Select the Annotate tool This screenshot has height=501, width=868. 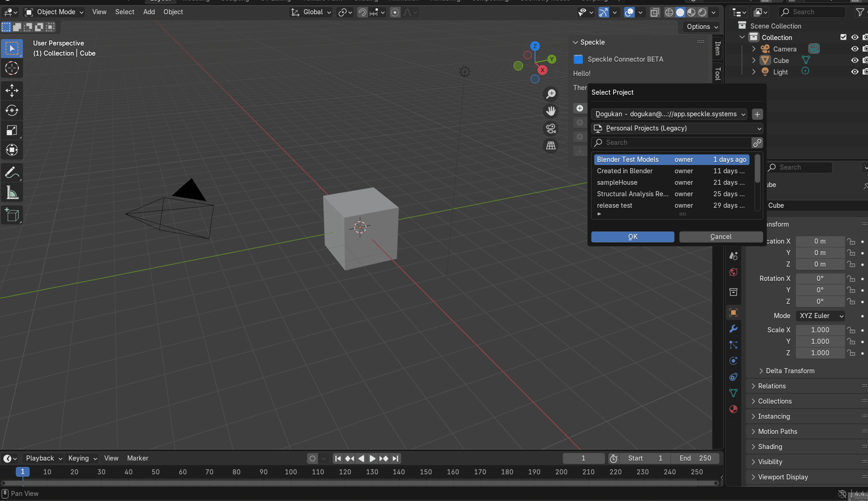click(12, 173)
